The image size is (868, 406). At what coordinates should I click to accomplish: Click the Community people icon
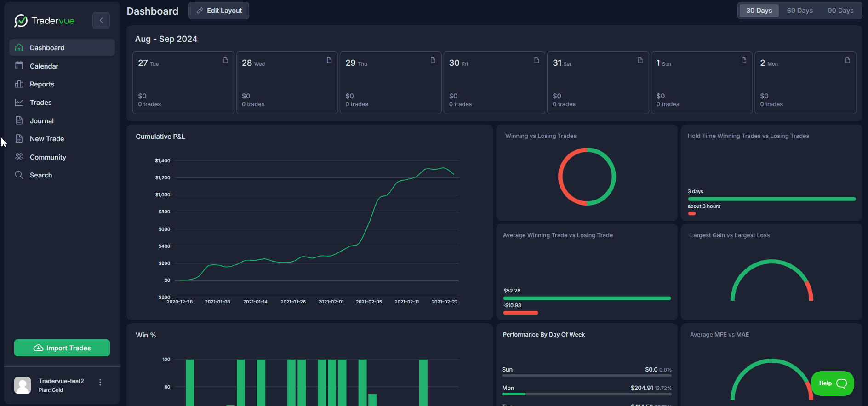[19, 157]
